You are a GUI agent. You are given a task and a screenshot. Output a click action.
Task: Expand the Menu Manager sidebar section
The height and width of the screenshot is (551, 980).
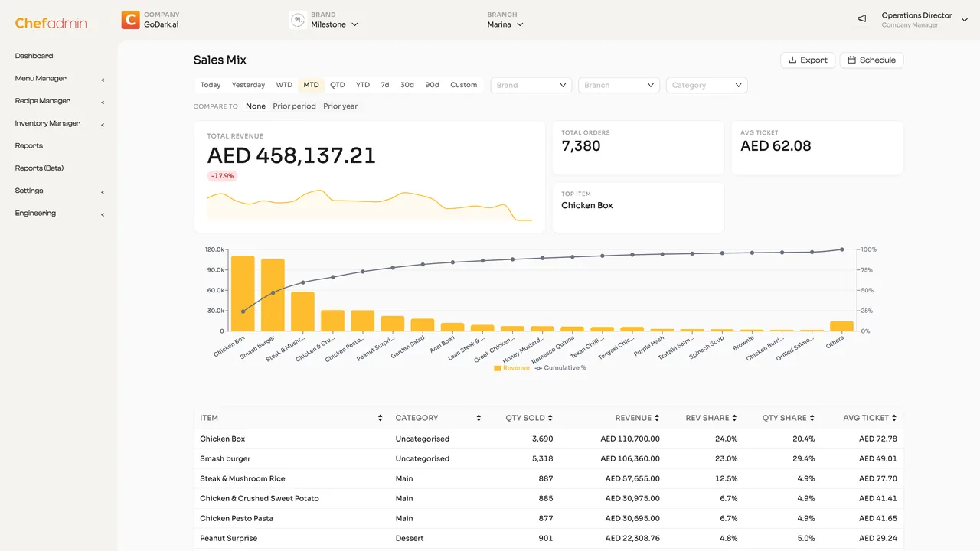click(x=59, y=78)
